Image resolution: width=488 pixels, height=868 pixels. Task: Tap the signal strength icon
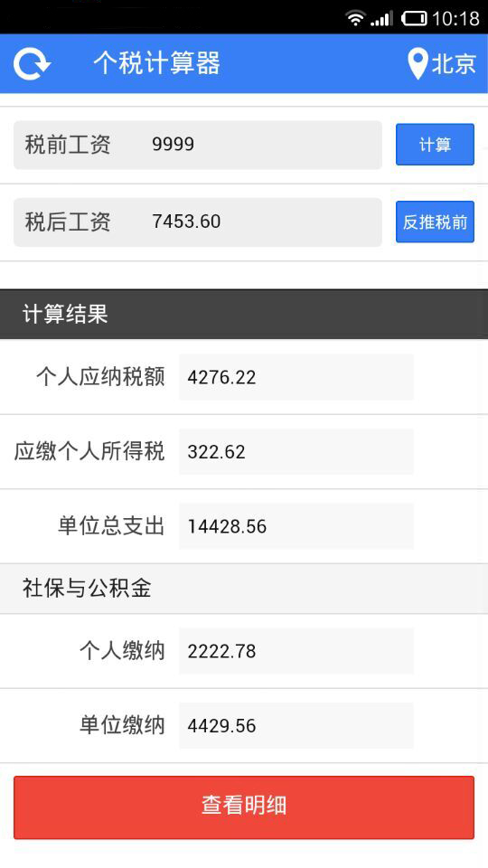(381, 19)
